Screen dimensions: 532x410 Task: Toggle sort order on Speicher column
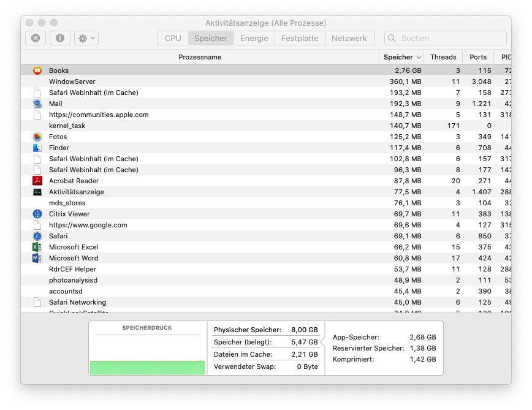coord(402,57)
